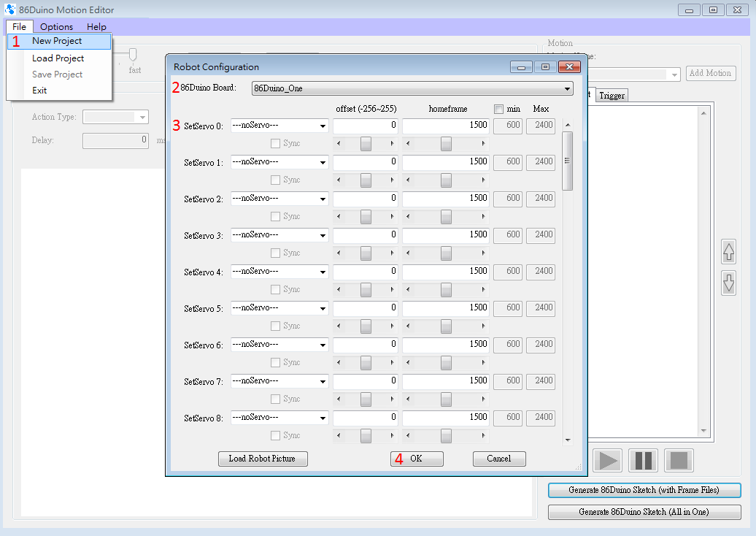The width and height of the screenshot is (756, 536).
Task: Click the 86Duino app icon in title bar
Action: pyautogui.click(x=9, y=9)
